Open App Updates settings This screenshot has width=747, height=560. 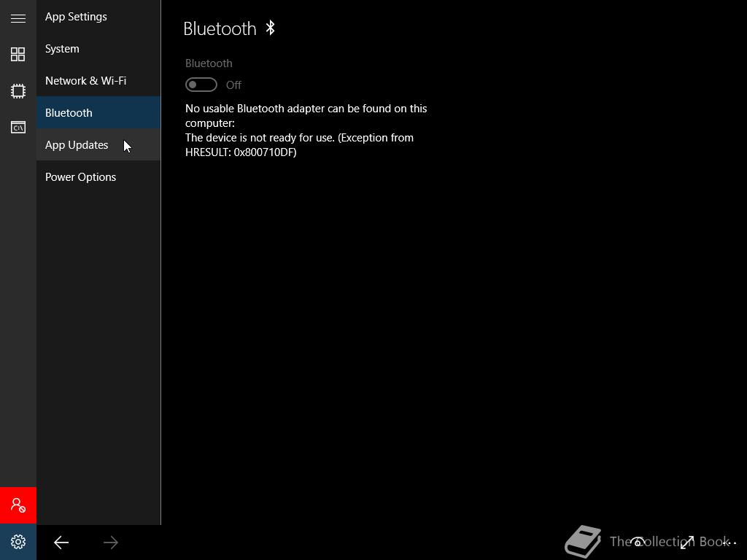coord(98,145)
